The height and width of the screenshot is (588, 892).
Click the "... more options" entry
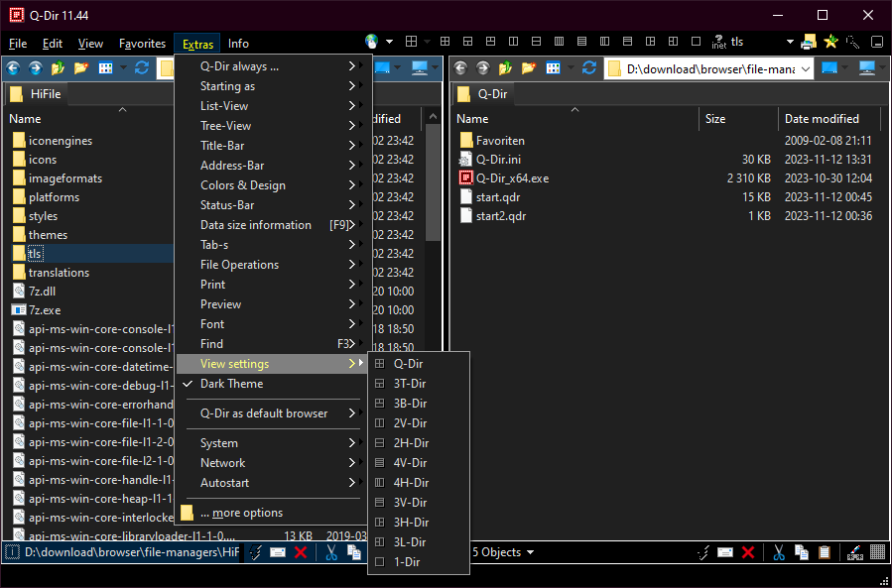pos(241,513)
